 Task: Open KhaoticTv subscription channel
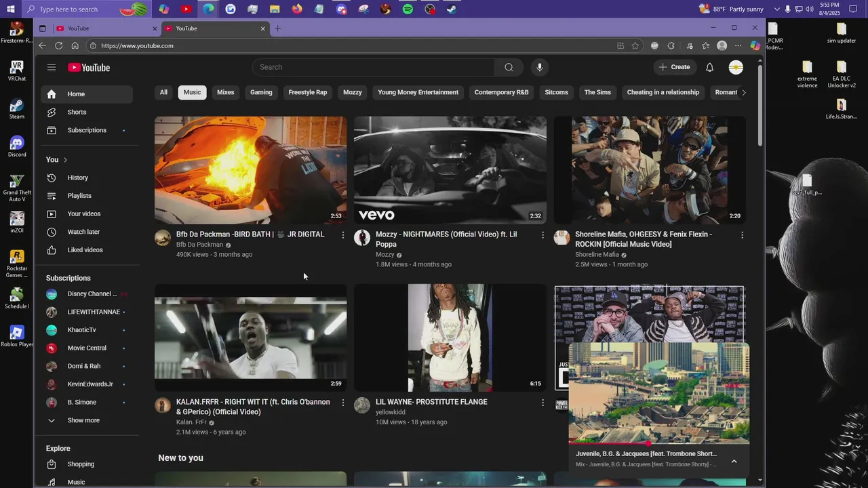click(87, 330)
